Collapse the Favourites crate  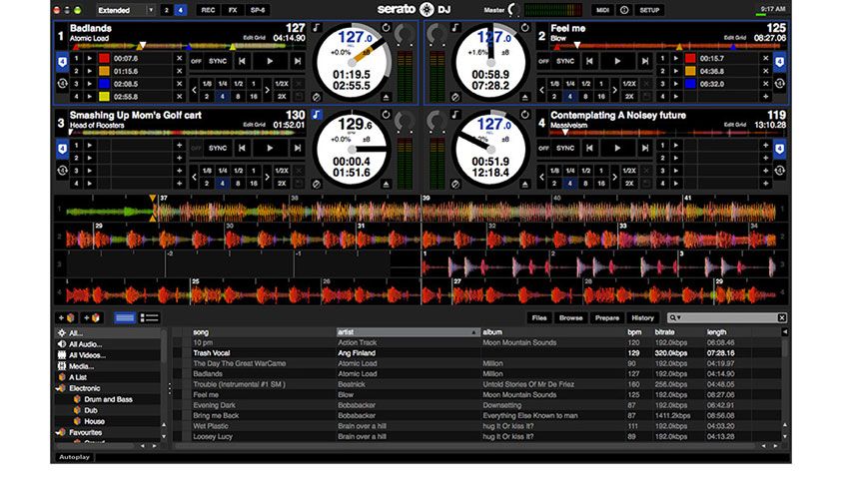(58, 432)
